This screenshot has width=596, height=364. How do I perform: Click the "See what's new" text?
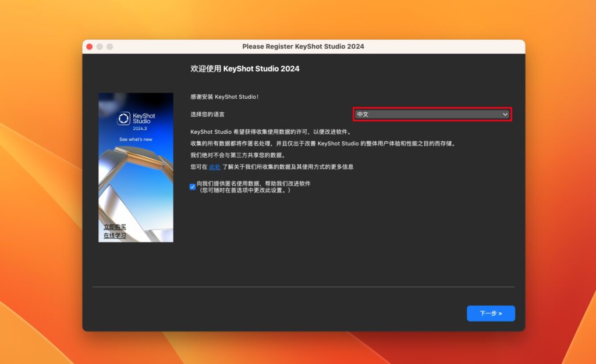pos(136,139)
